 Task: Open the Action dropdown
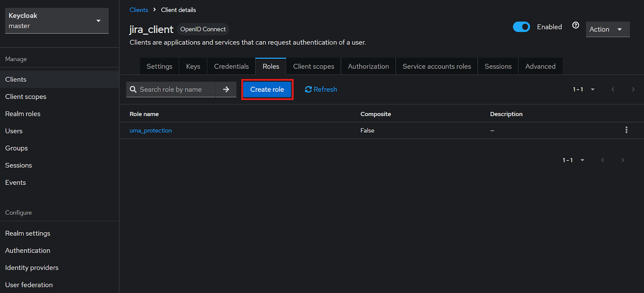click(x=608, y=29)
